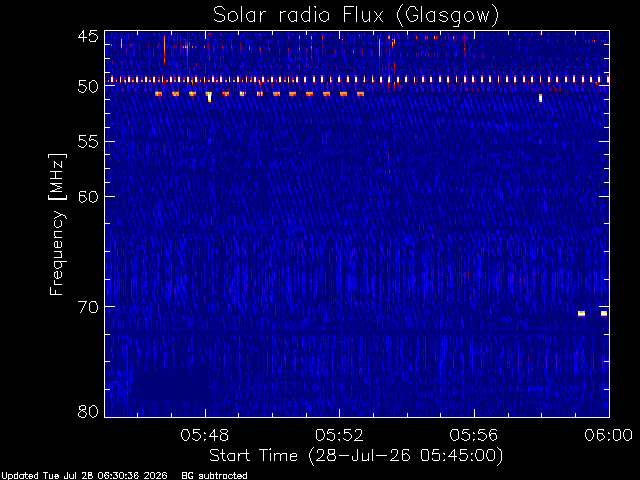This screenshot has width=640, height=480.
Task: Click the Frequency [MHz] vertical axis title
Action: (57, 224)
